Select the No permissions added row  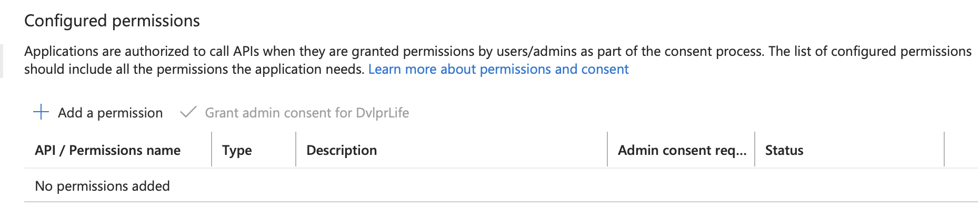(x=102, y=186)
